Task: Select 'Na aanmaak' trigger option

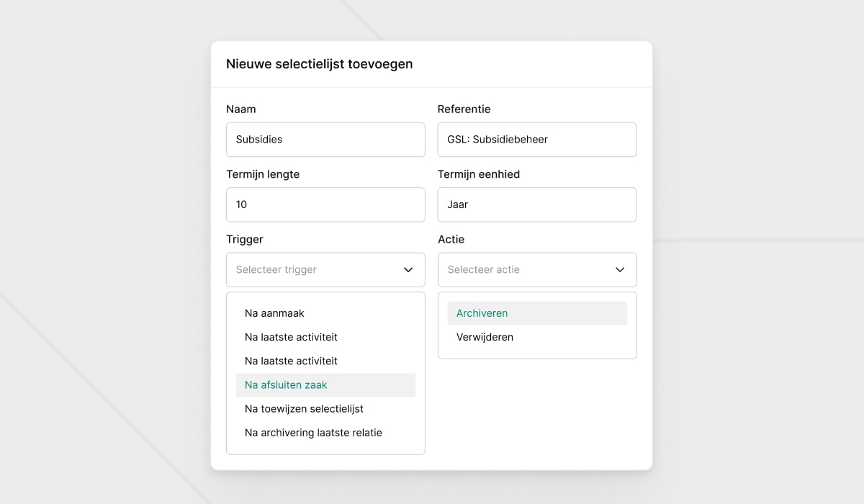Action: point(274,313)
